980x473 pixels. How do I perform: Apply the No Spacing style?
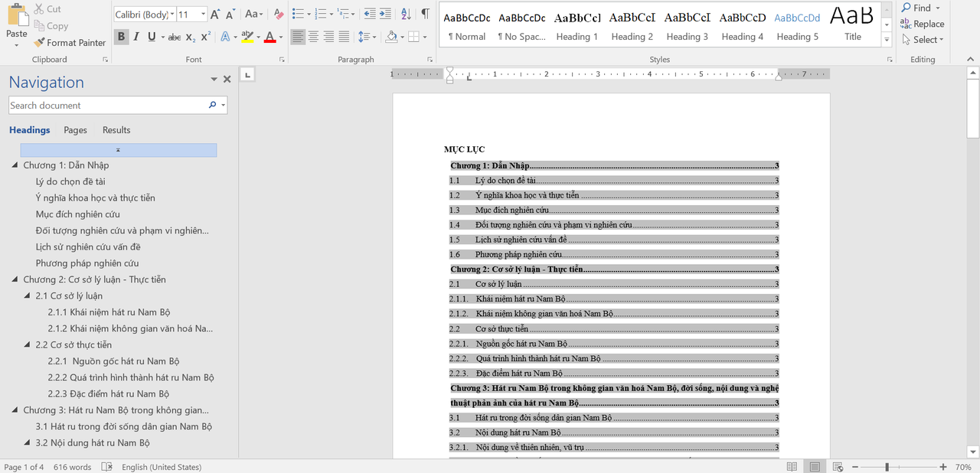click(522, 26)
